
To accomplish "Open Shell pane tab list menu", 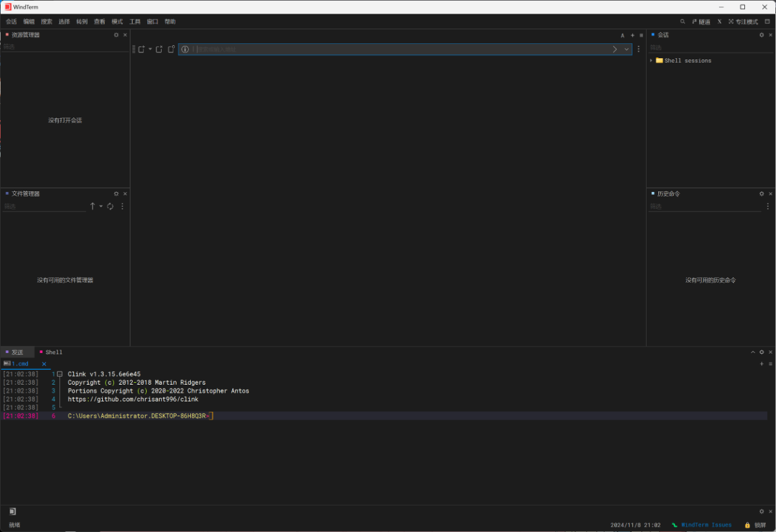I will pyautogui.click(x=770, y=364).
